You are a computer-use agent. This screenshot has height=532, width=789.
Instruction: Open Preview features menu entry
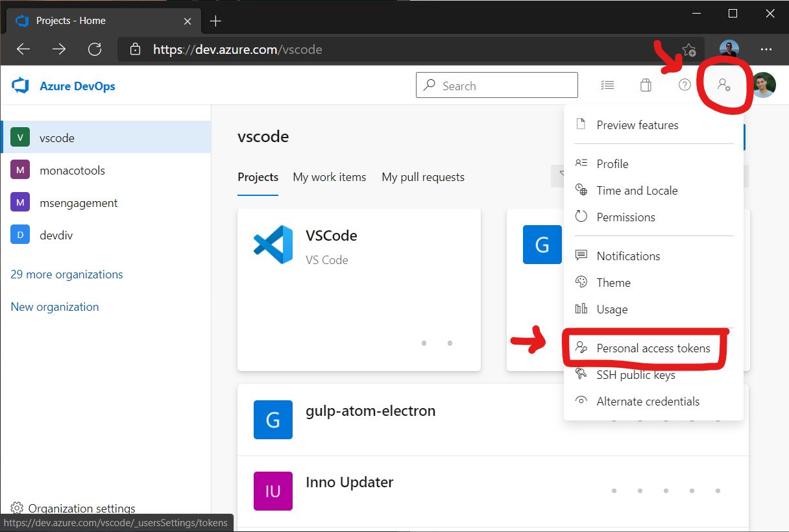tap(637, 125)
